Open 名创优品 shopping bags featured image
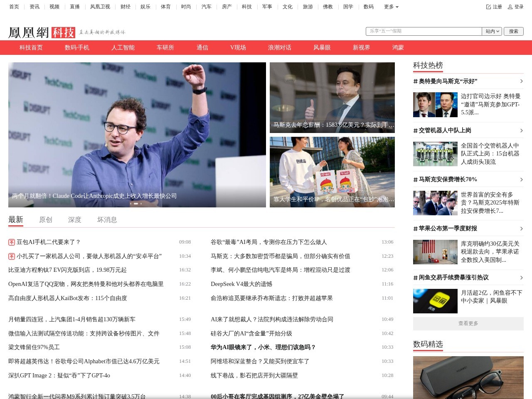 [332, 172]
